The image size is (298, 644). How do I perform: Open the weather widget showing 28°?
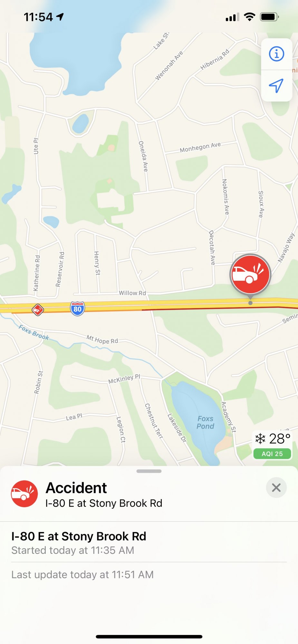(273, 439)
